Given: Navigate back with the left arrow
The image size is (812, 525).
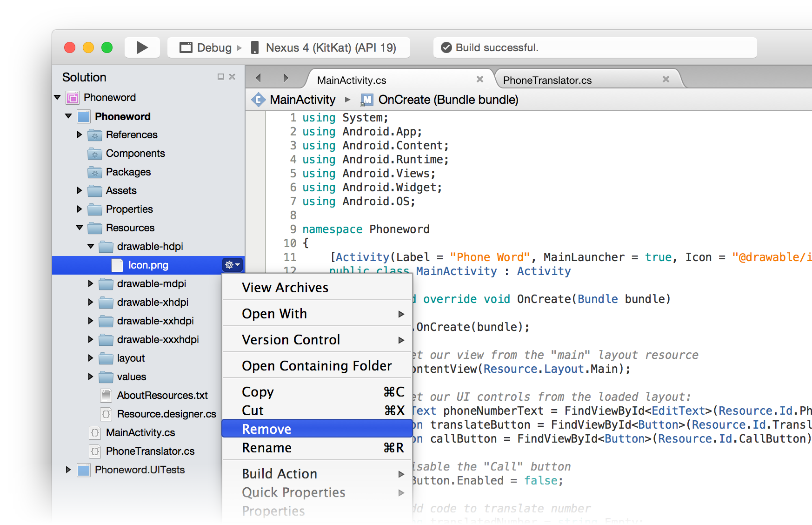Looking at the screenshot, I should 259,78.
